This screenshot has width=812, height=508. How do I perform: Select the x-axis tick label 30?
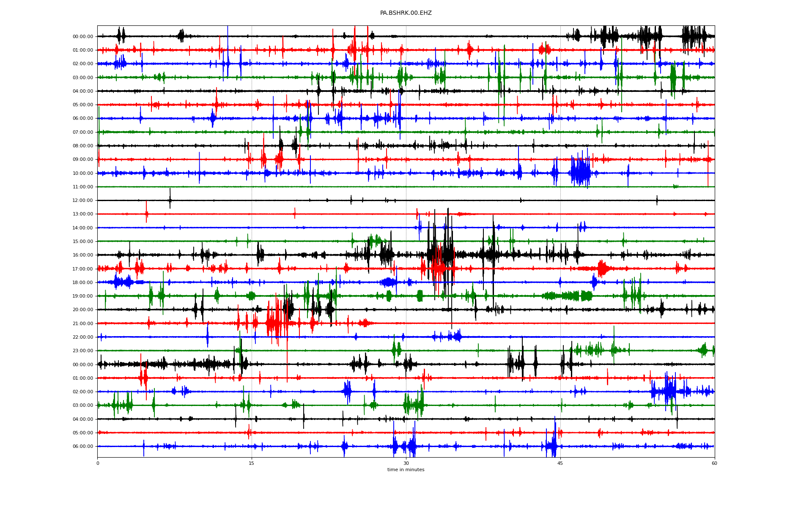pyautogui.click(x=406, y=463)
